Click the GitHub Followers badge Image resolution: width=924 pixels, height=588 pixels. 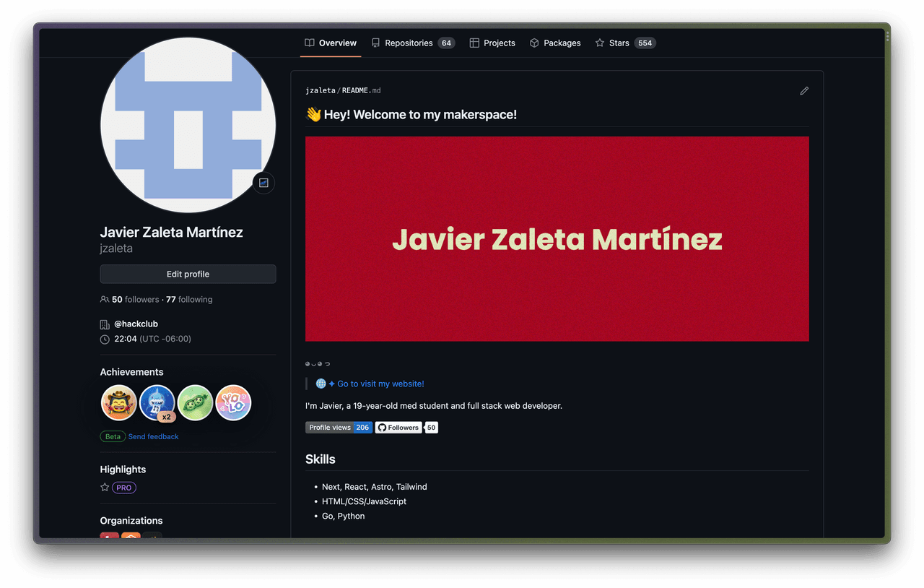tap(406, 428)
